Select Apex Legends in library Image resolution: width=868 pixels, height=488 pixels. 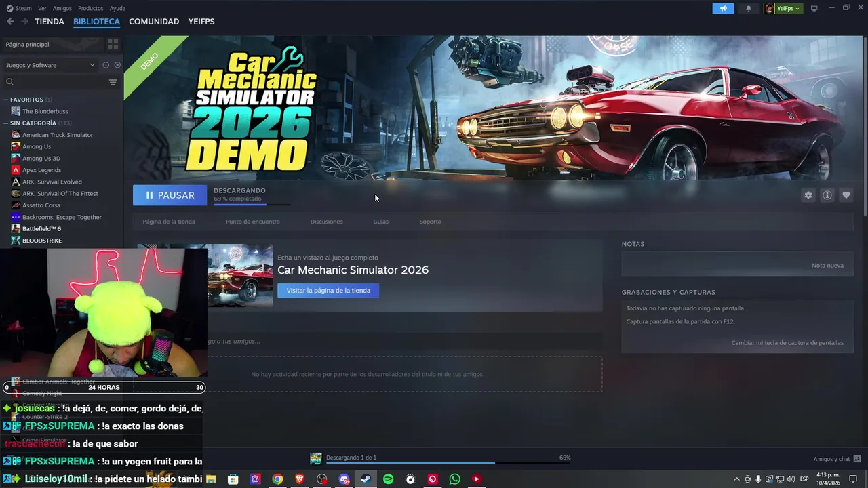tap(41, 170)
